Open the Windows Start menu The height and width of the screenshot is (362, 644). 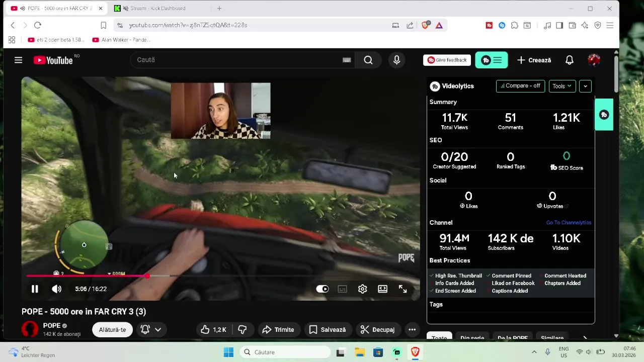coord(228,352)
